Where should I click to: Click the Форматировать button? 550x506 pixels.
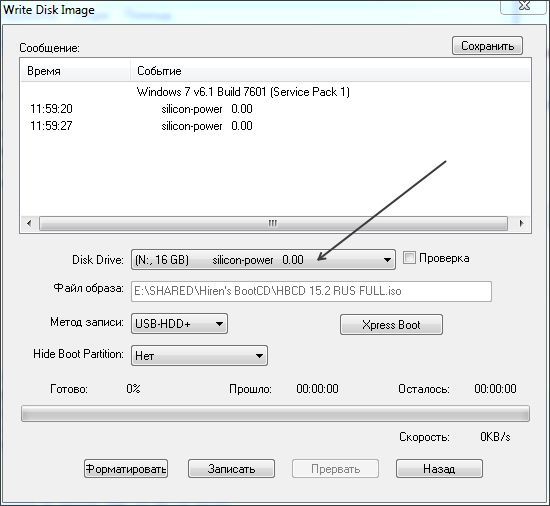[x=126, y=469]
